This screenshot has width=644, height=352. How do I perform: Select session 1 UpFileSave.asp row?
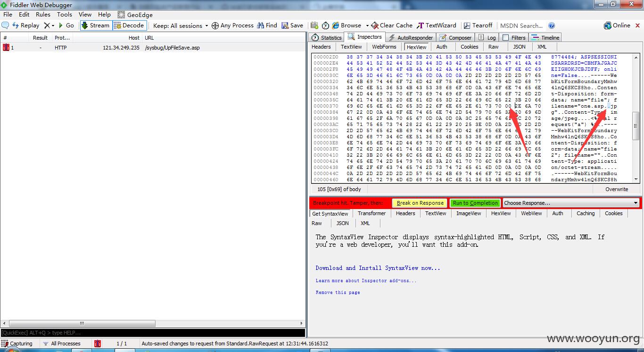point(153,48)
